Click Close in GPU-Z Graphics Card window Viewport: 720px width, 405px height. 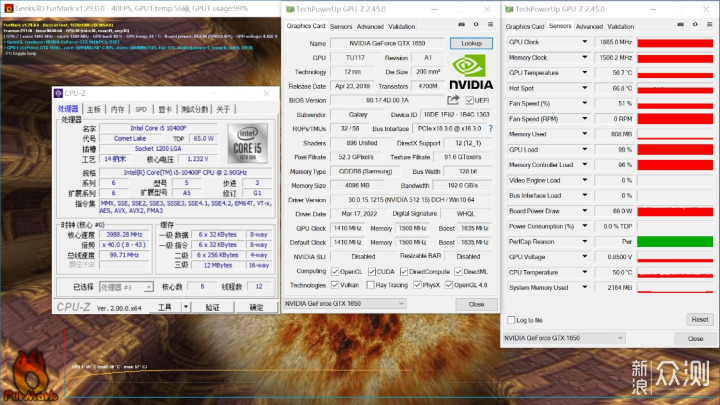point(476,304)
